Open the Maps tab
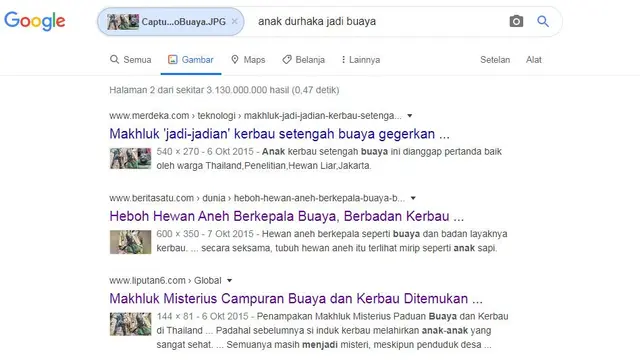640x360 pixels. point(248,60)
